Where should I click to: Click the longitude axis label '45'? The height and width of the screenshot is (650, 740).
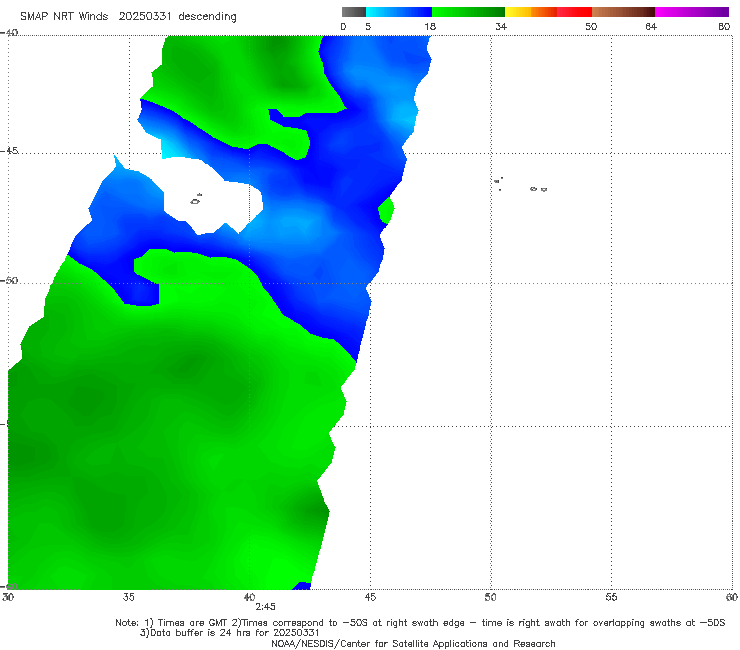[370, 597]
